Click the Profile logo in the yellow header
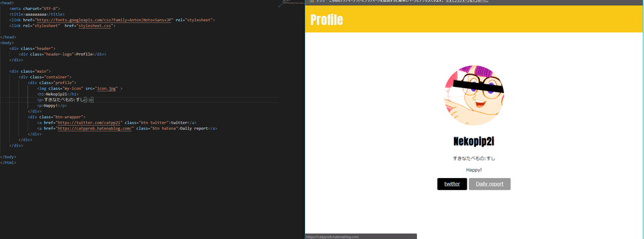 click(326, 19)
